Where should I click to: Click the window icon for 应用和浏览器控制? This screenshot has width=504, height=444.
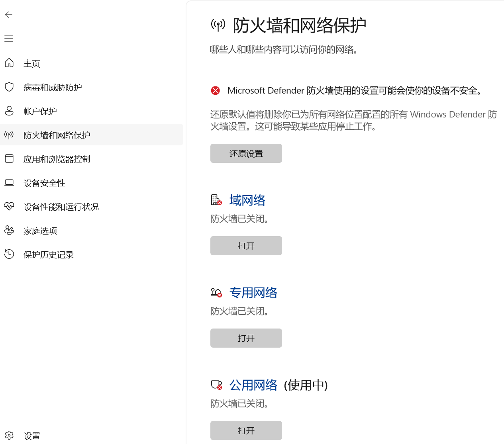(9, 158)
